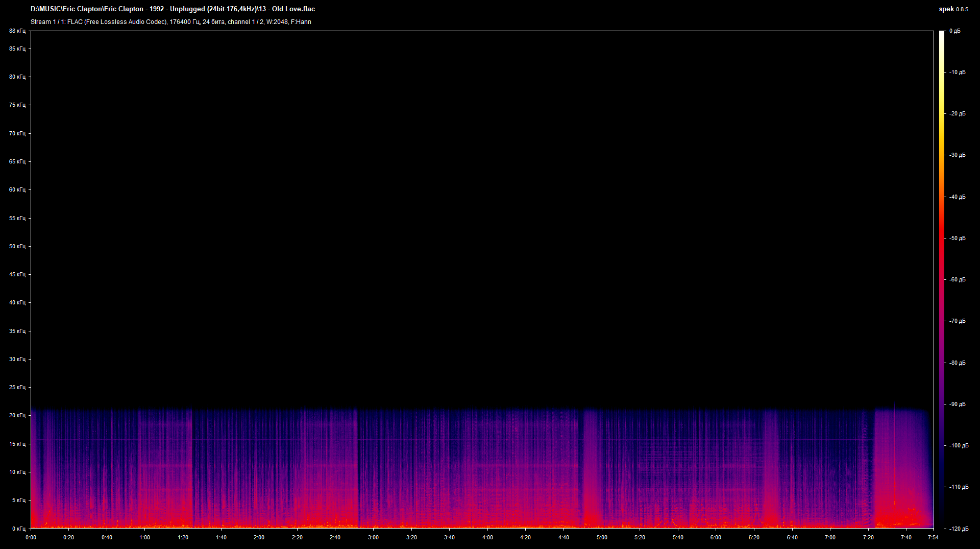Select the FLAC stream info line
Screen dimensions: 980x549
[171, 22]
